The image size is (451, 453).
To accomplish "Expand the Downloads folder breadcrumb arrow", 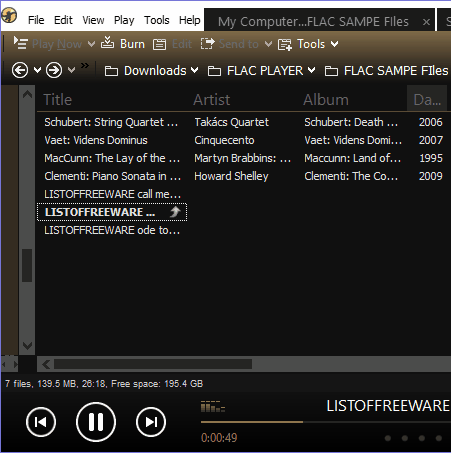I will click(194, 70).
